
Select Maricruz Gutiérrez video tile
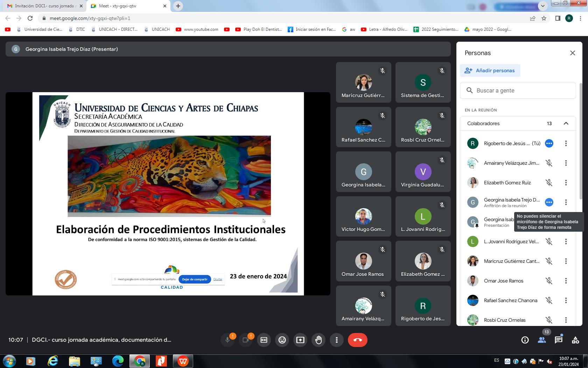pos(364,83)
